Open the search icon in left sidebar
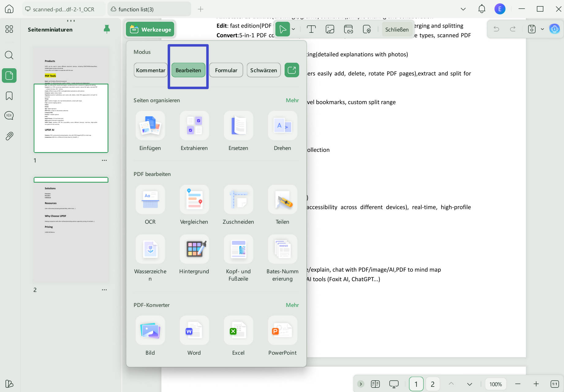Image resolution: width=564 pixels, height=392 pixels. (9, 55)
